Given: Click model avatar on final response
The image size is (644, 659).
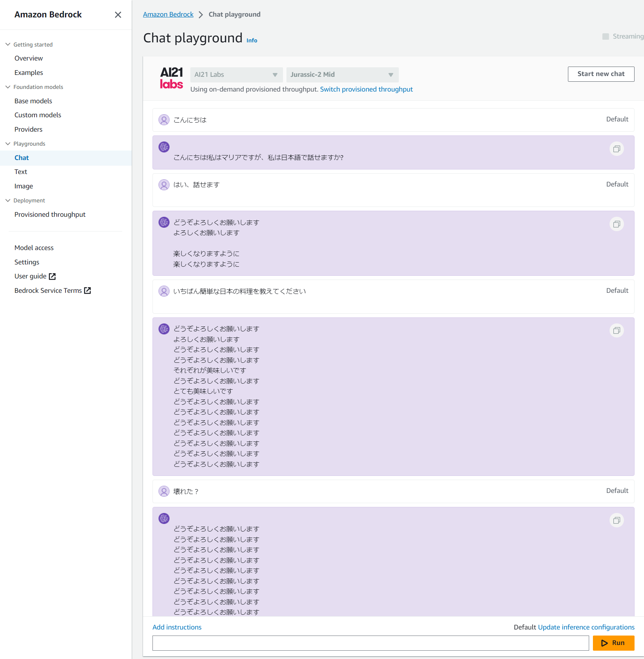Looking at the screenshot, I should (x=164, y=518).
